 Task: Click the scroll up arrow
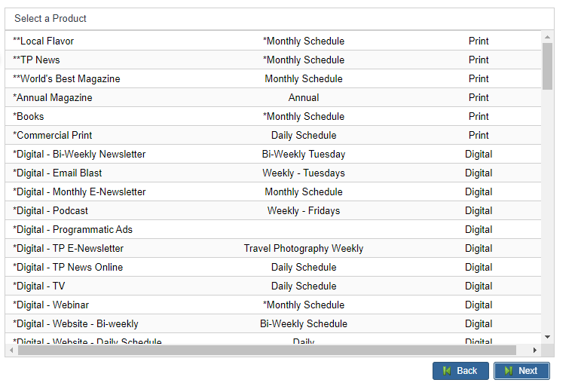(x=547, y=37)
